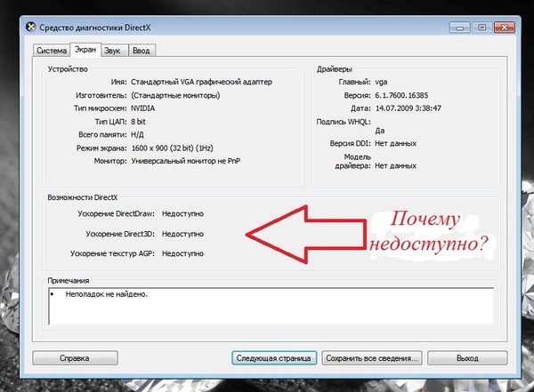Click the 'Версия DDI:' label

350,144
